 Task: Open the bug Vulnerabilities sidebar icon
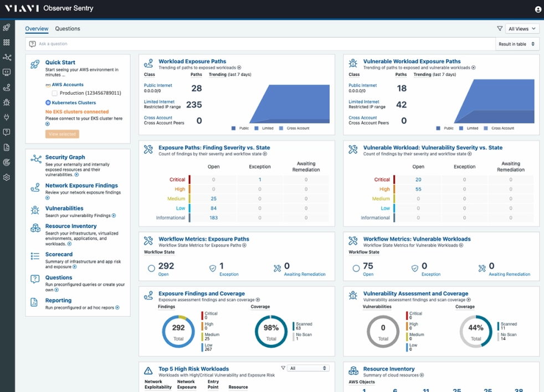(x=7, y=102)
